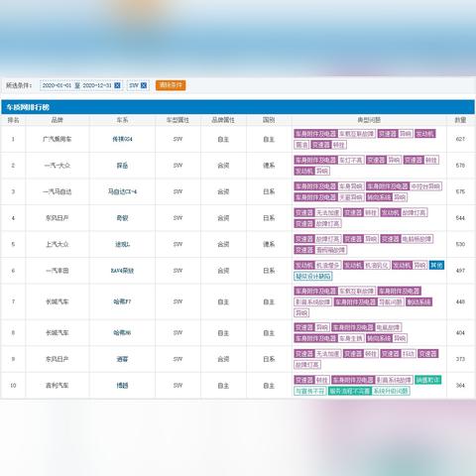
Task: Open the 马自达CX-4 model link
Action: (x=122, y=191)
